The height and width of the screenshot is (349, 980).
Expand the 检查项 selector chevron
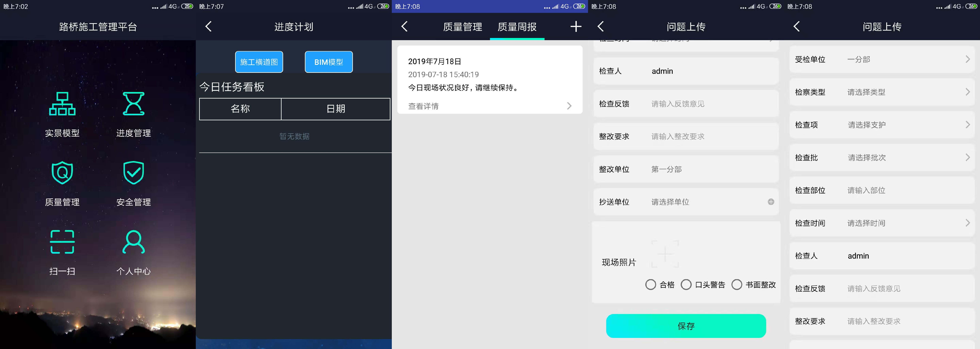pos(968,125)
